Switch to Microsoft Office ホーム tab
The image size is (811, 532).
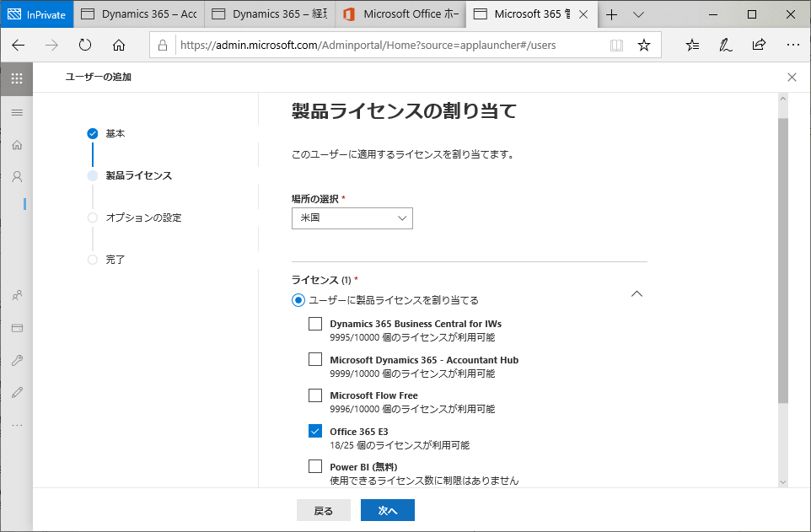click(x=400, y=14)
